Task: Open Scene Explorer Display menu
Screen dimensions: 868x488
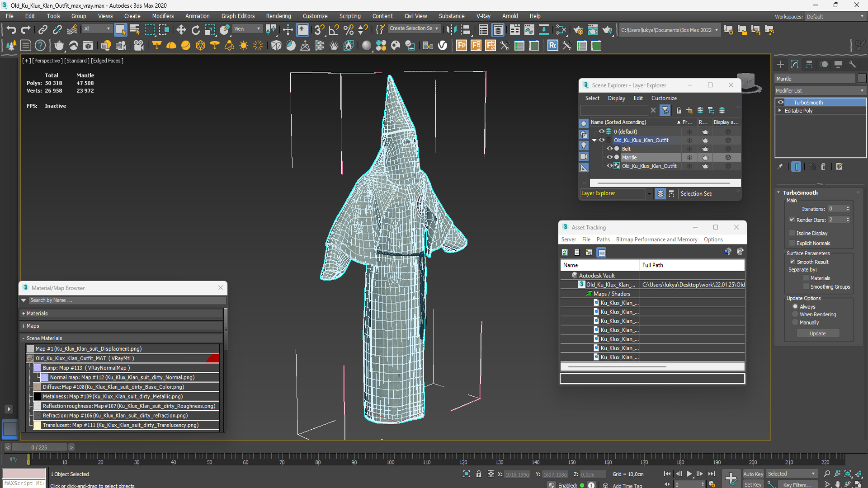Action: [x=616, y=98]
